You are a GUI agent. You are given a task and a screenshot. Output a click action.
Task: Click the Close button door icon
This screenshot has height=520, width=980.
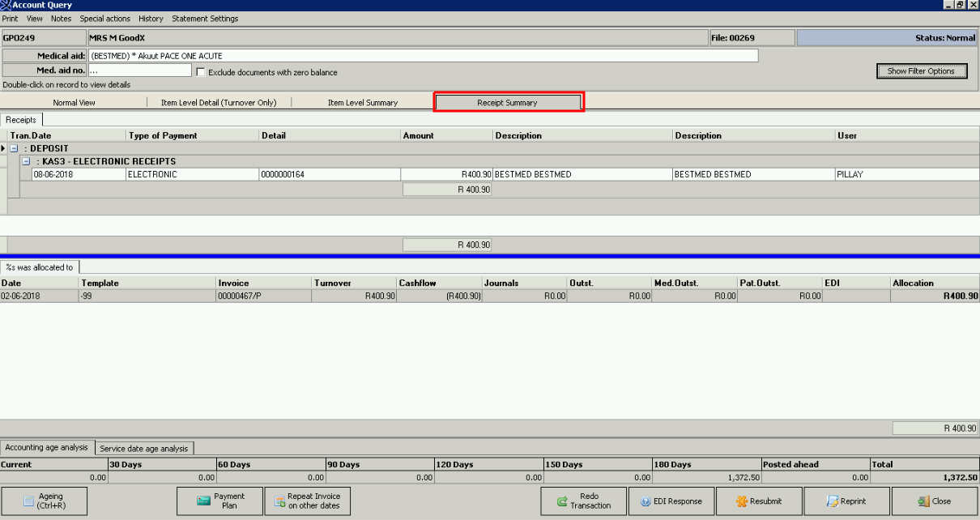922,501
